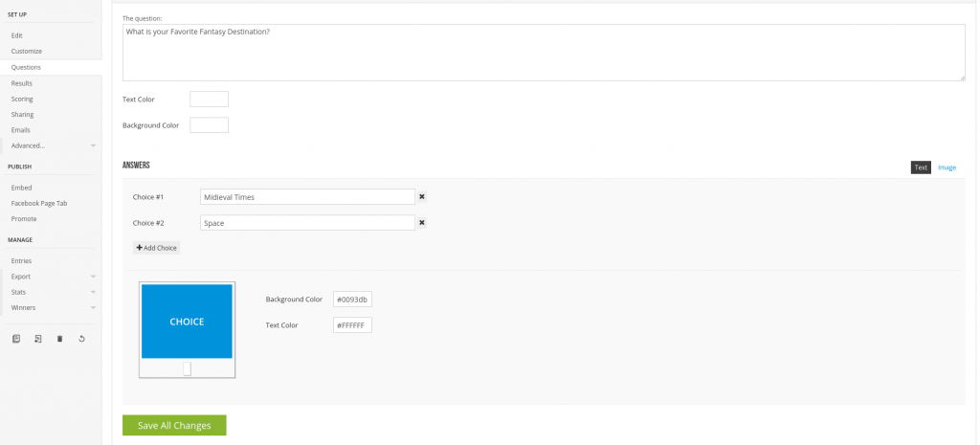The width and height of the screenshot is (980, 445).
Task: Expand the Export submenu arrow
Action: 93,277
